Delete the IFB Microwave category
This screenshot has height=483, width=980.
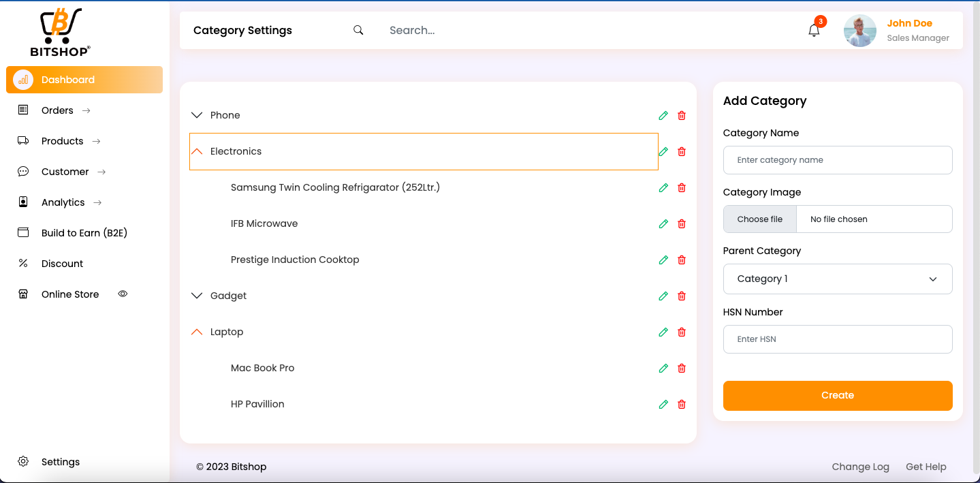[x=682, y=224]
